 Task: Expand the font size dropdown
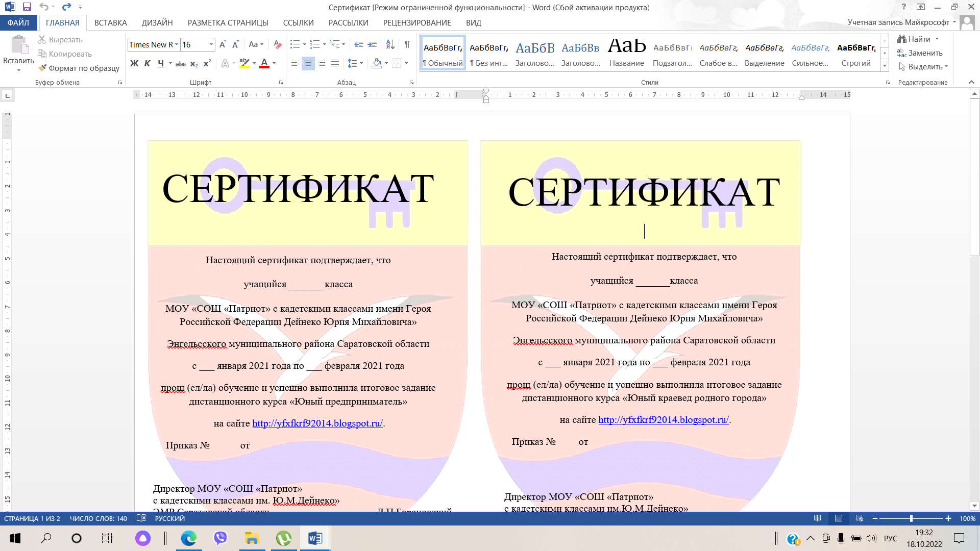(x=211, y=45)
